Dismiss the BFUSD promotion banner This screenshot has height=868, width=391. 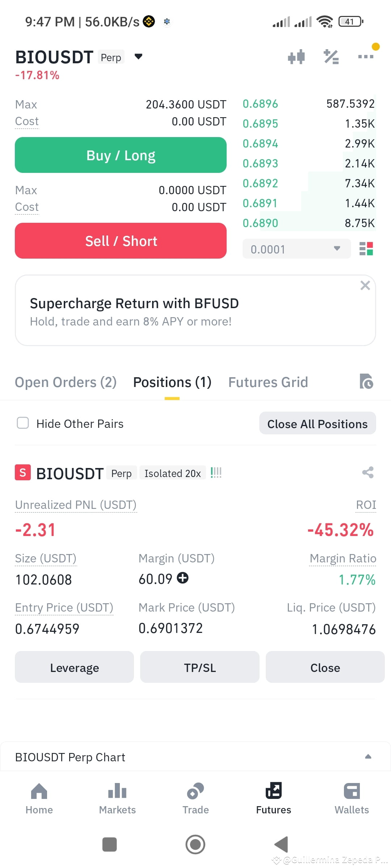point(365,285)
